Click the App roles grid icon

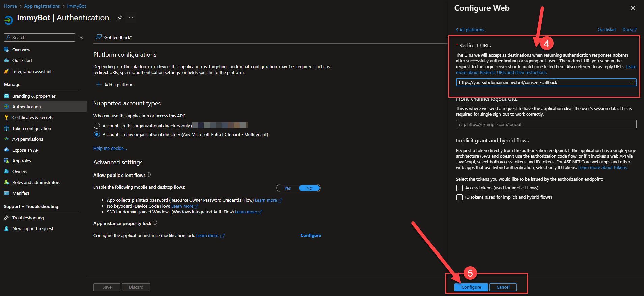coord(6,161)
